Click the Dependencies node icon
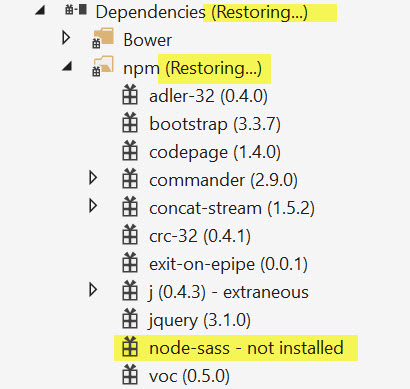This screenshot has width=410, height=389. click(76, 10)
